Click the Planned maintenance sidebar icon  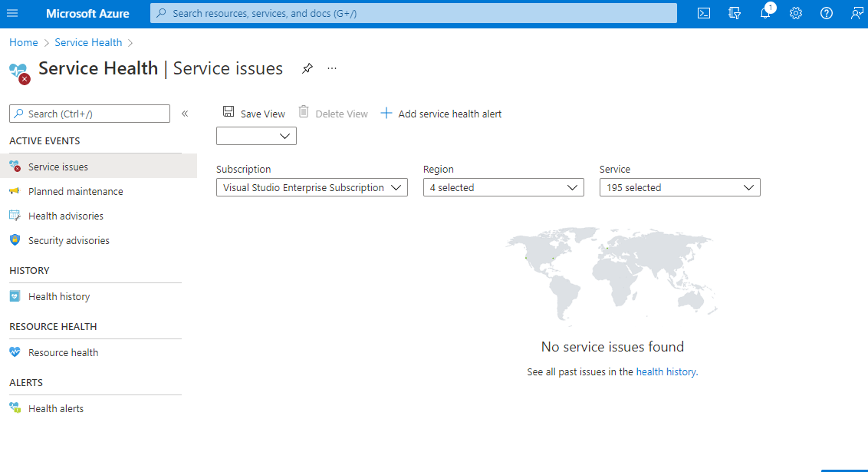pyautogui.click(x=15, y=190)
